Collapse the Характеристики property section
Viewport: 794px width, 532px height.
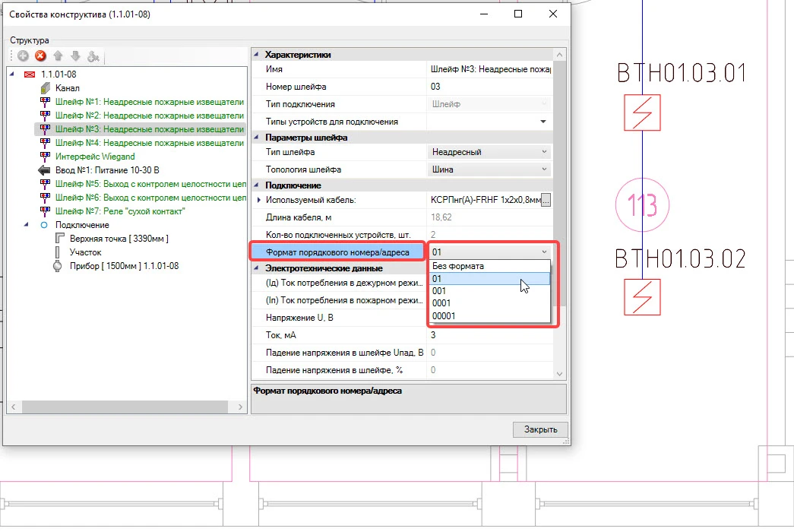coord(256,55)
